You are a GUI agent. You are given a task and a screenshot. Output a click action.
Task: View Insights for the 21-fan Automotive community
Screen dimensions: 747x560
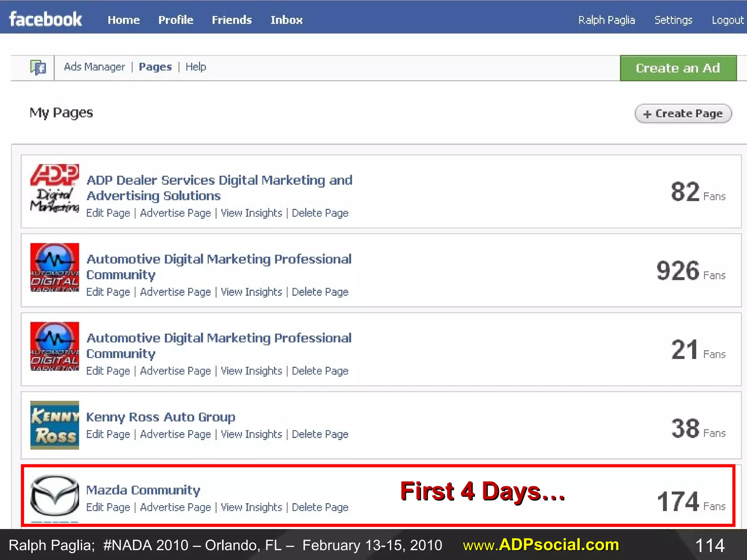tap(252, 371)
